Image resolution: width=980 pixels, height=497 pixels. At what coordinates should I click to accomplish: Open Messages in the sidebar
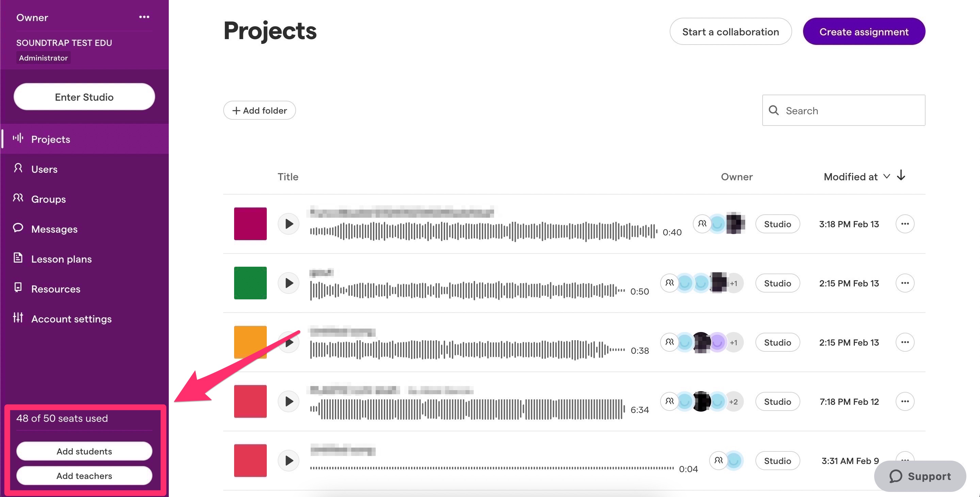(84, 229)
